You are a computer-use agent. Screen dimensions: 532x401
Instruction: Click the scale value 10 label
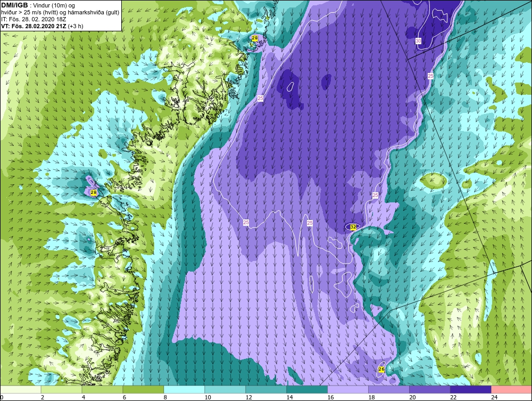(x=207, y=397)
